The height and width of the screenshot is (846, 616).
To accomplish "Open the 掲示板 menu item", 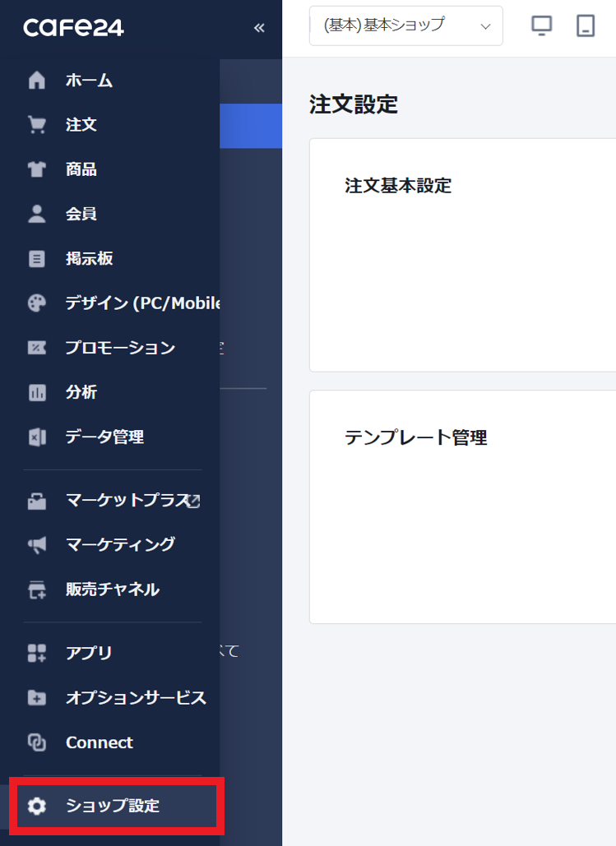I will pos(89,258).
